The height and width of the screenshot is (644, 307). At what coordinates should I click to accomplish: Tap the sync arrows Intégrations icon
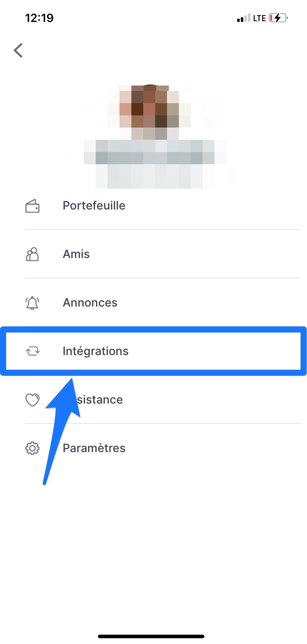point(33,351)
